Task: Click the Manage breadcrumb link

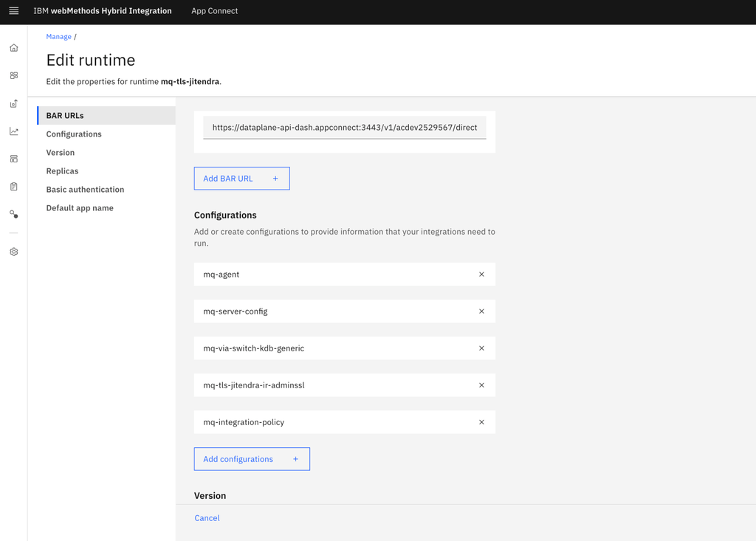Action: click(x=58, y=37)
